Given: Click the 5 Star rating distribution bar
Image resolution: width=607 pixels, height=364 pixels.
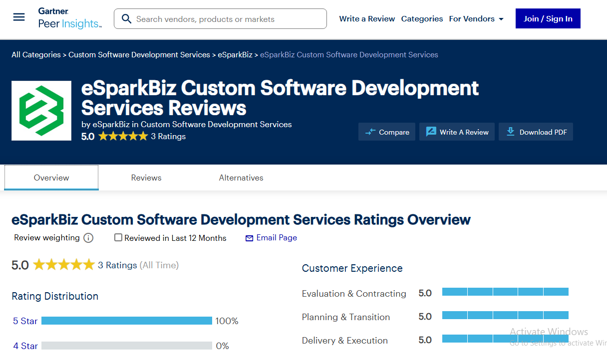Looking at the screenshot, I should [127, 321].
